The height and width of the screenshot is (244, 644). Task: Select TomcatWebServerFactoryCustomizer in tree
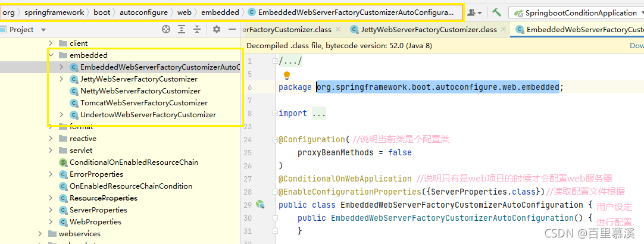pyautogui.click(x=144, y=103)
